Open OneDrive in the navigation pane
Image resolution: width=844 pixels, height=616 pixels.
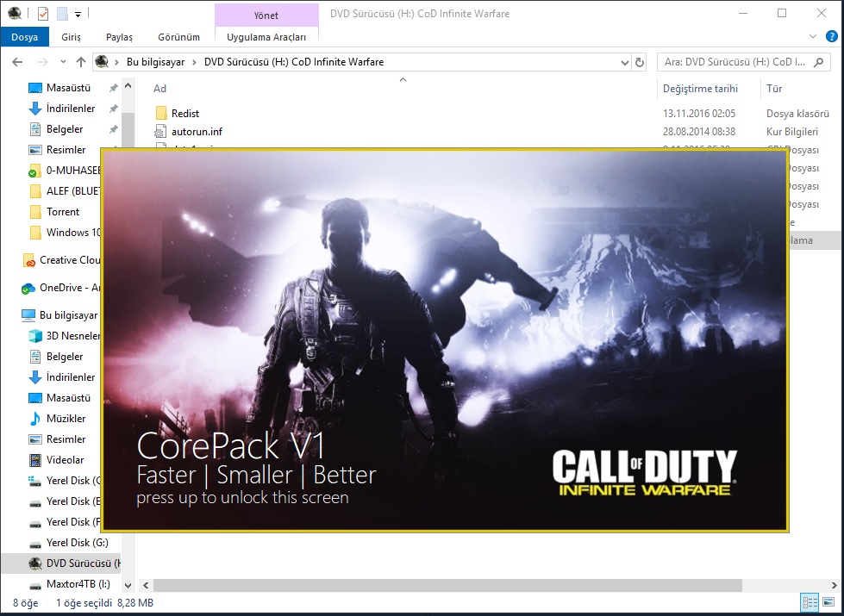61,288
